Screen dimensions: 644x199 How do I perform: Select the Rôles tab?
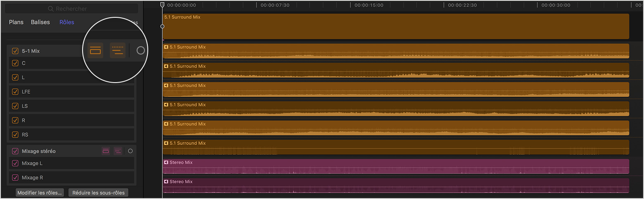pyautogui.click(x=66, y=22)
